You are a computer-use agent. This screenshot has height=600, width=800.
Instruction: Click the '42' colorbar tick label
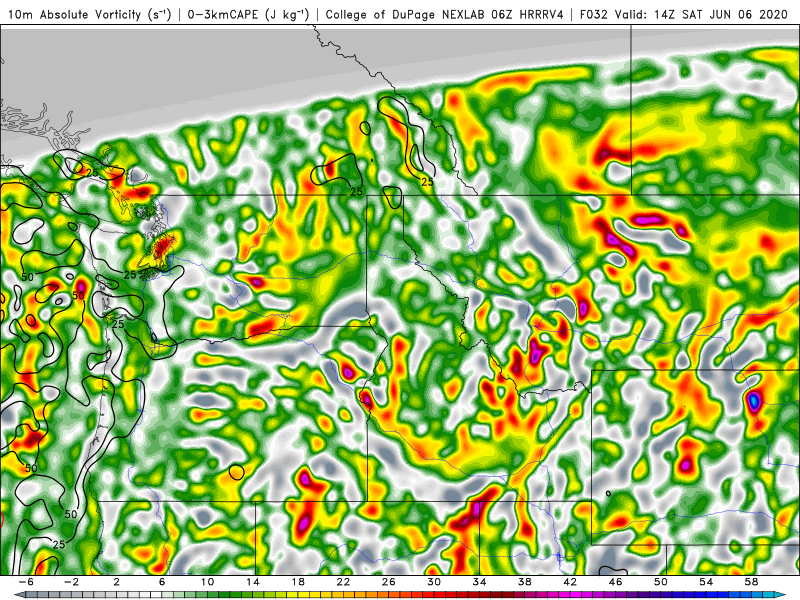tap(570, 582)
